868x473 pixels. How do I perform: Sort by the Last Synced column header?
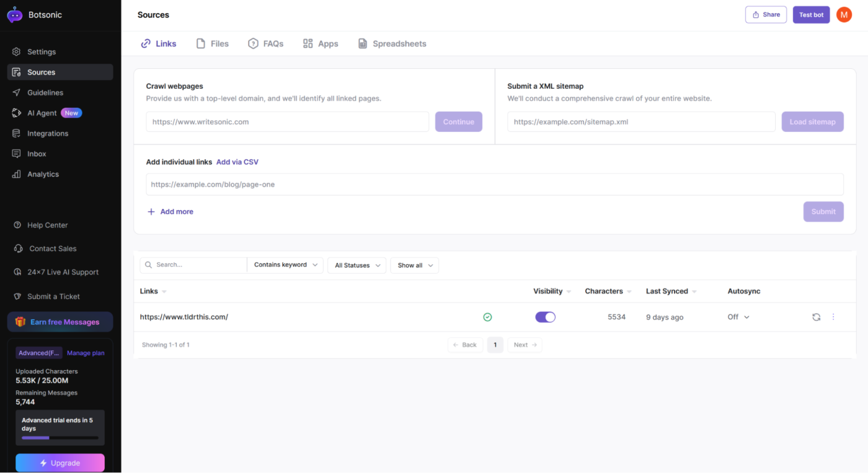click(x=671, y=291)
